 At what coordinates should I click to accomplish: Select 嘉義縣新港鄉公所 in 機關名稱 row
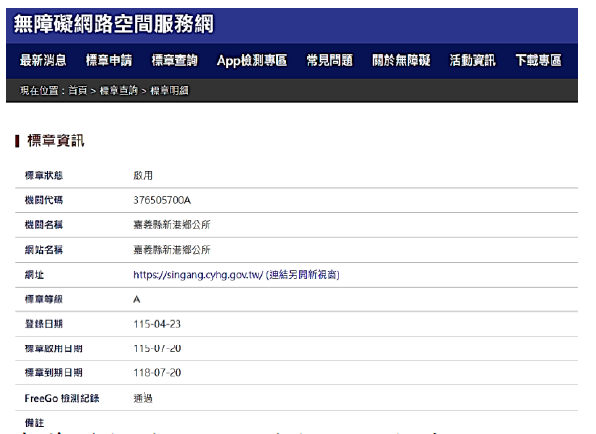click(x=172, y=225)
